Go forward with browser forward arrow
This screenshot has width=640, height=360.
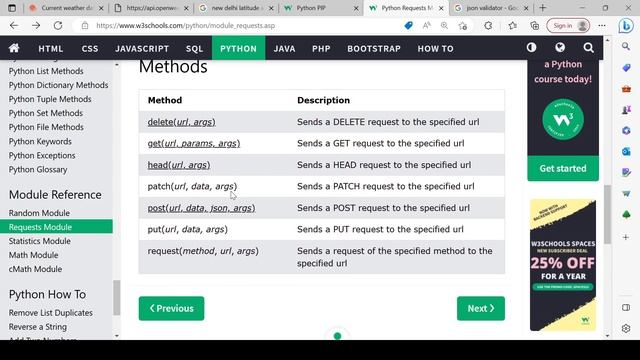click(36, 25)
